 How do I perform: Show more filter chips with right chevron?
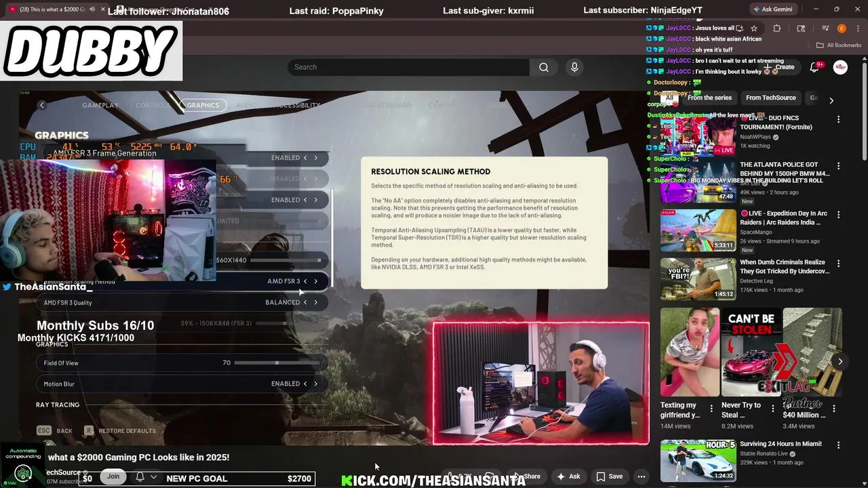[831, 100]
